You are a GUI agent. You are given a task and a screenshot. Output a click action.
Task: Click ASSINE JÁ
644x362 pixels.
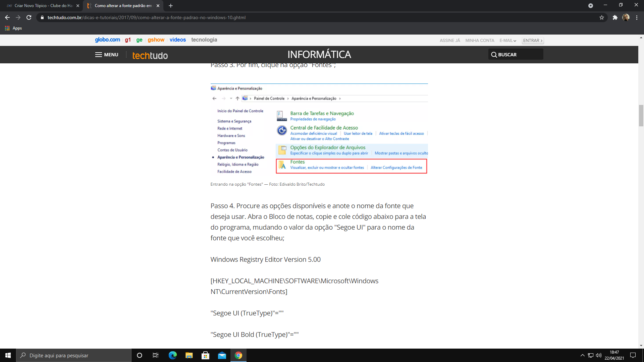click(450, 41)
